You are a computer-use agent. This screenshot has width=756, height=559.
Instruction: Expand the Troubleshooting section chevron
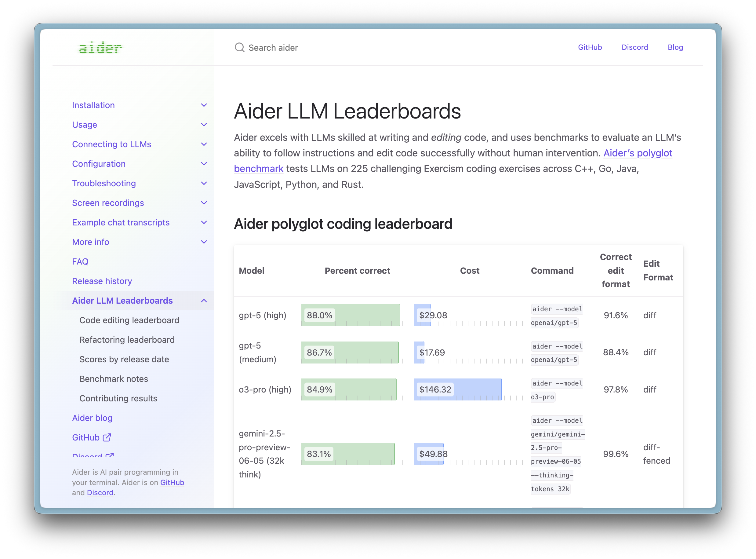[204, 183]
